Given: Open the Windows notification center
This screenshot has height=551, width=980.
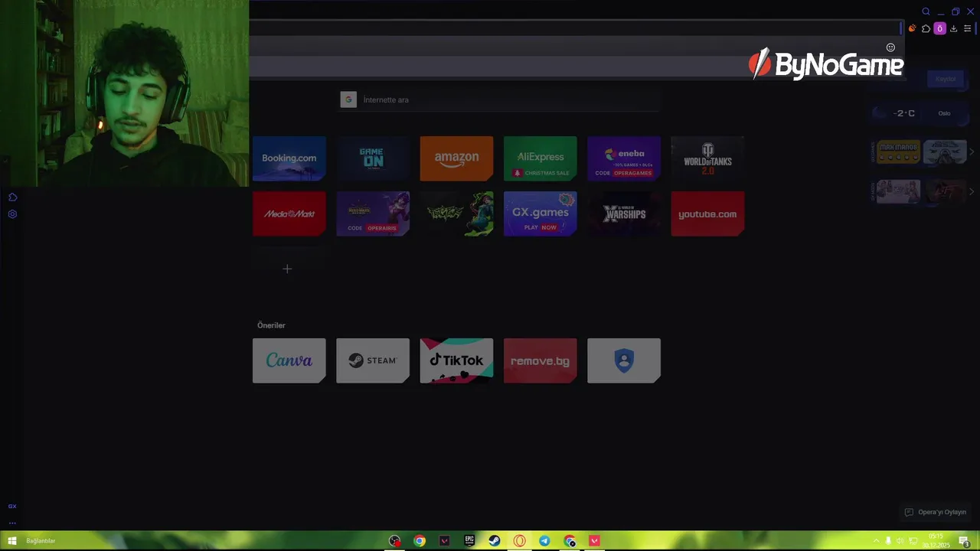Looking at the screenshot, I should click(x=964, y=541).
